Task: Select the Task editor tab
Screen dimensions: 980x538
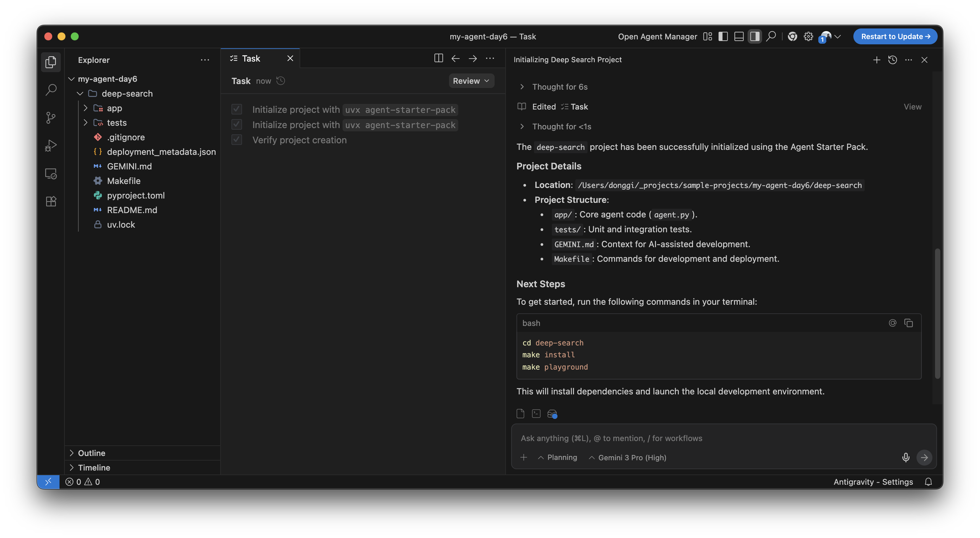Action: pyautogui.click(x=251, y=58)
